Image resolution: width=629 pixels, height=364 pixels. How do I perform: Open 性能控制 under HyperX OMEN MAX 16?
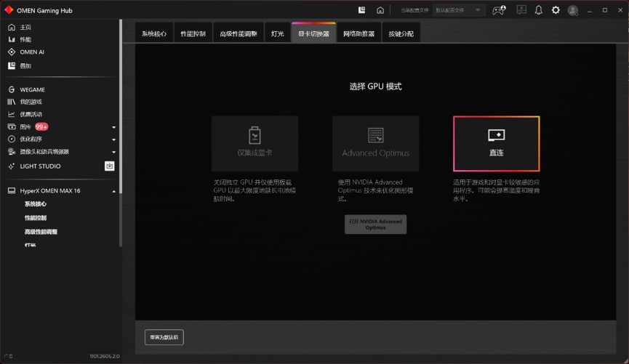[36, 218]
